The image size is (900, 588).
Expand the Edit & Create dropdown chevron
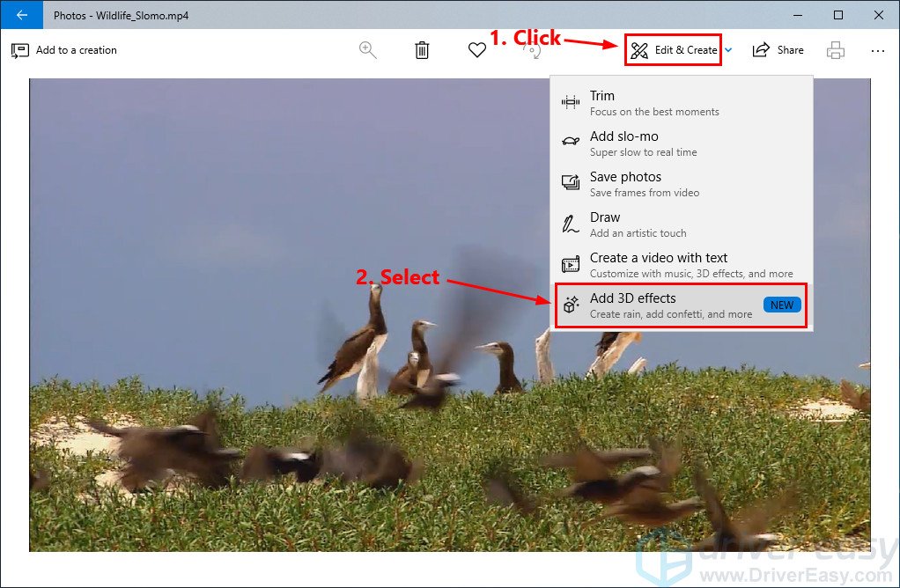[728, 50]
